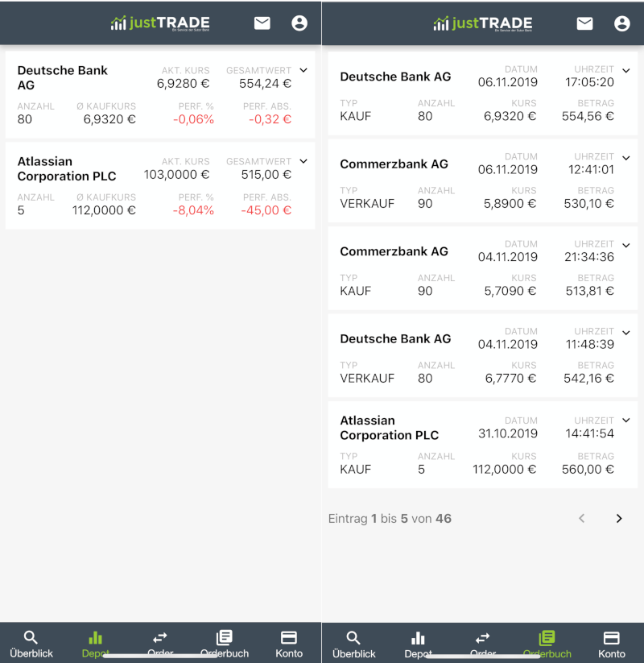Select the Atlassian Corporation PLC holding name in Depot
Image resolution: width=644 pixels, height=663 pixels.
[67, 168]
